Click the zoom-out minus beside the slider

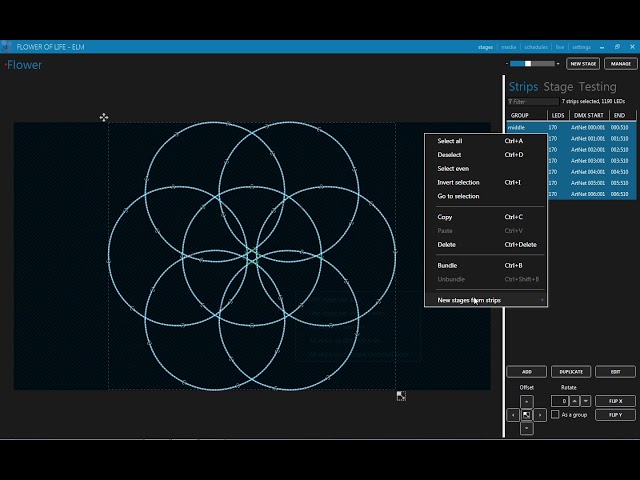507,64
